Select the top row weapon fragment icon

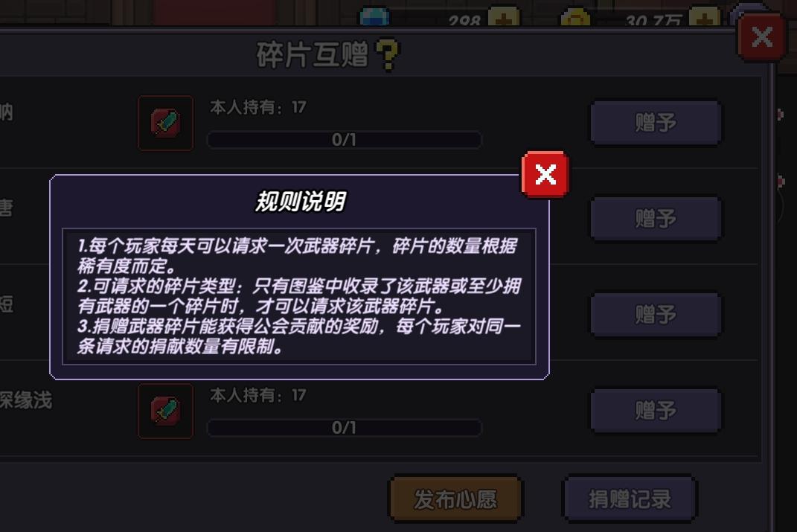click(166, 123)
